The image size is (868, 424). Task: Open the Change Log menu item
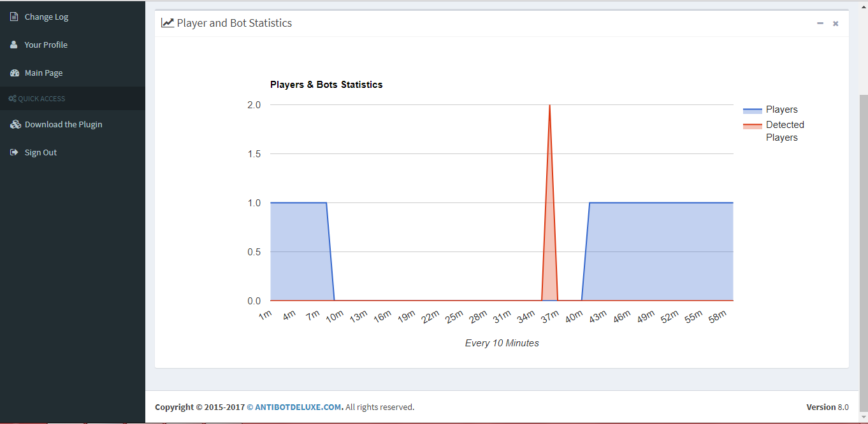[73, 17]
